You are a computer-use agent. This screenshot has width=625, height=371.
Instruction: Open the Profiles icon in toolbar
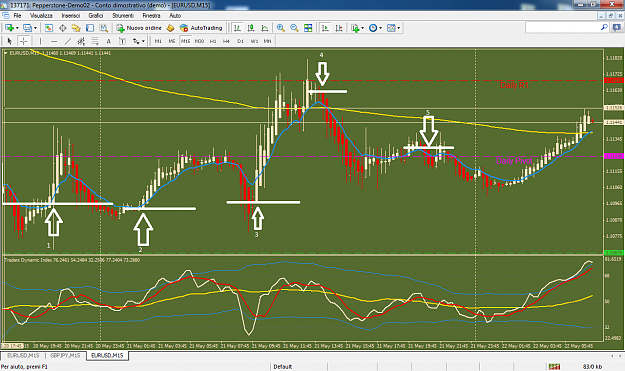coord(28,28)
